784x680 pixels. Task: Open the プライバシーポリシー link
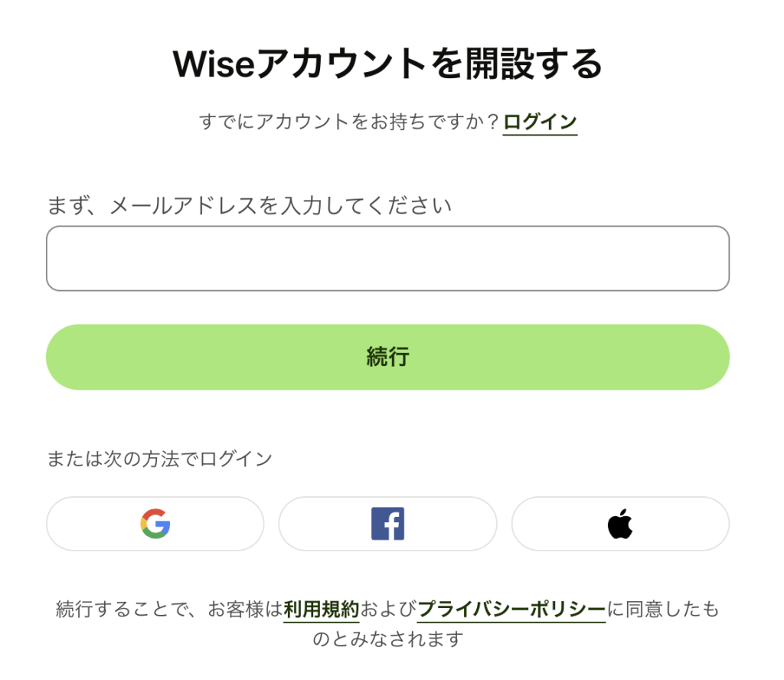[511, 610]
